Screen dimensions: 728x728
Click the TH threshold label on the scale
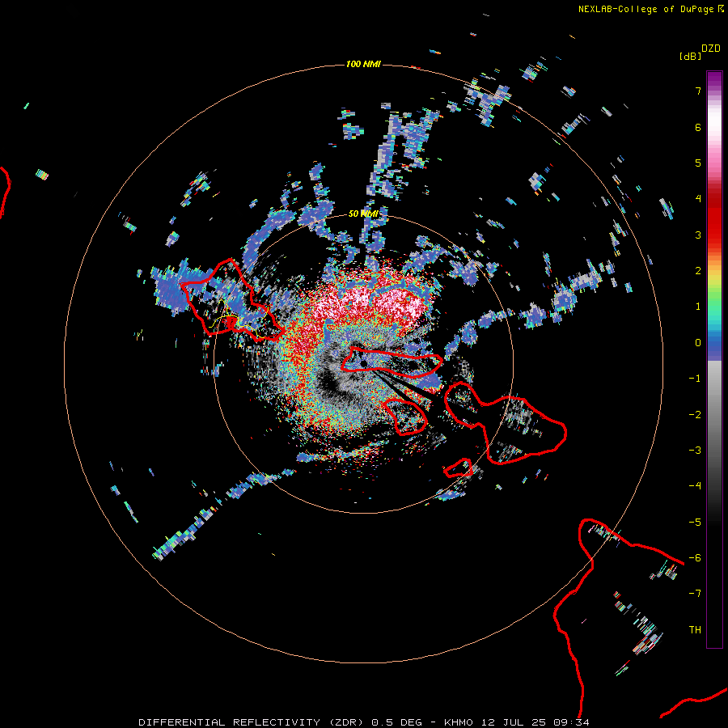695,630
